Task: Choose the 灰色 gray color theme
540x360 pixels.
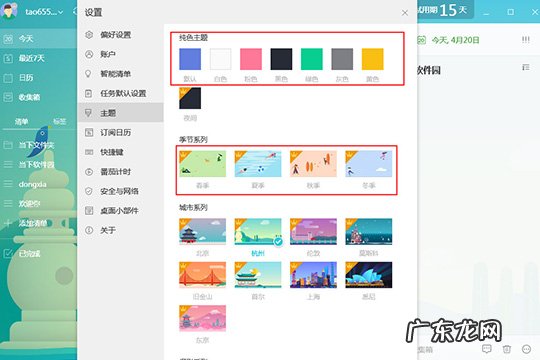Action: tap(342, 59)
